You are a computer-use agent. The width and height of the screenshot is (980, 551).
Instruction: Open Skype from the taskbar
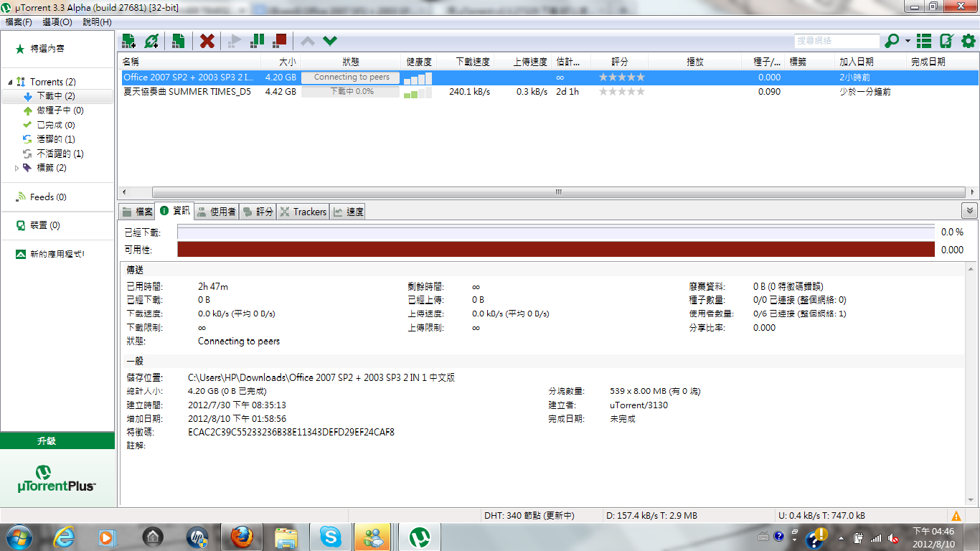[331, 537]
